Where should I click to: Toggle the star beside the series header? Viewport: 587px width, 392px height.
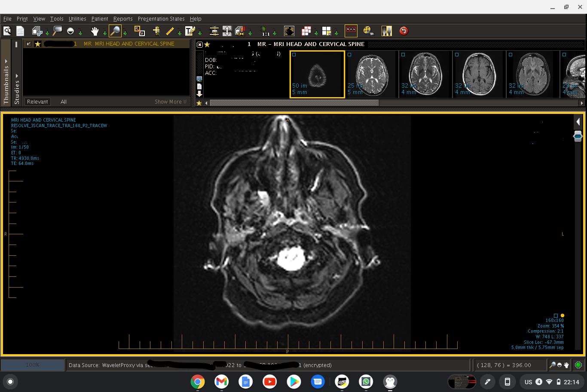[207, 44]
